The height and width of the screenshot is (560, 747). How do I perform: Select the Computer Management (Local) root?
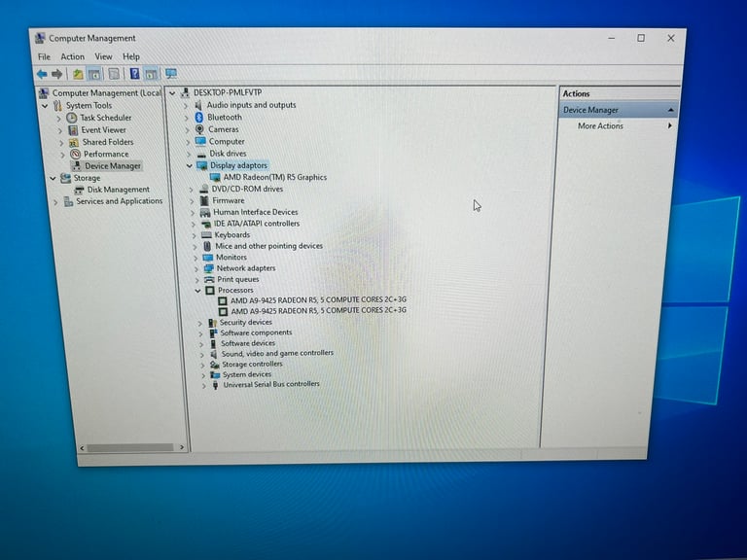pos(106,93)
